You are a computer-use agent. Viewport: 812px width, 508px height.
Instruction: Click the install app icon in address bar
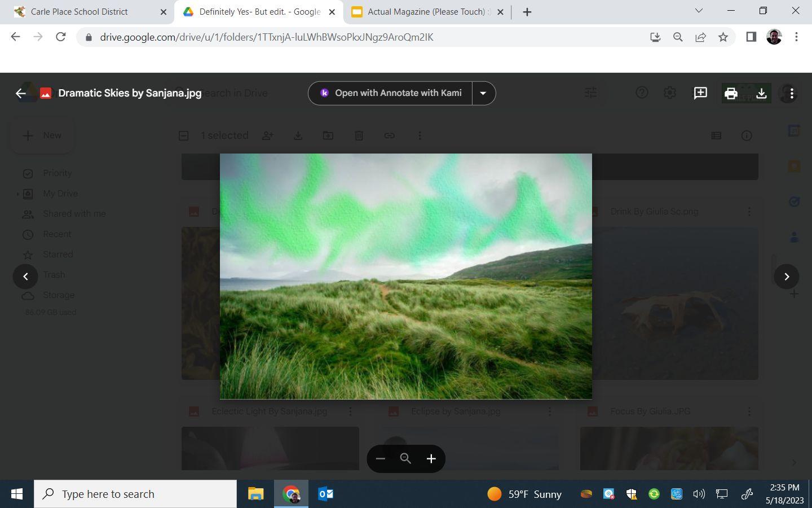click(655, 37)
